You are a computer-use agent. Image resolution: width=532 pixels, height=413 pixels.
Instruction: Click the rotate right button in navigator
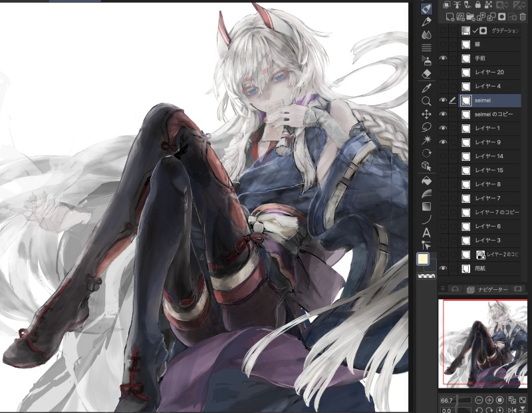pos(489,410)
